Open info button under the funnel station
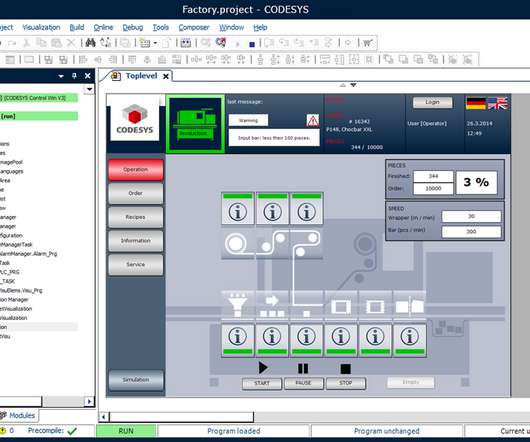 (x=237, y=339)
